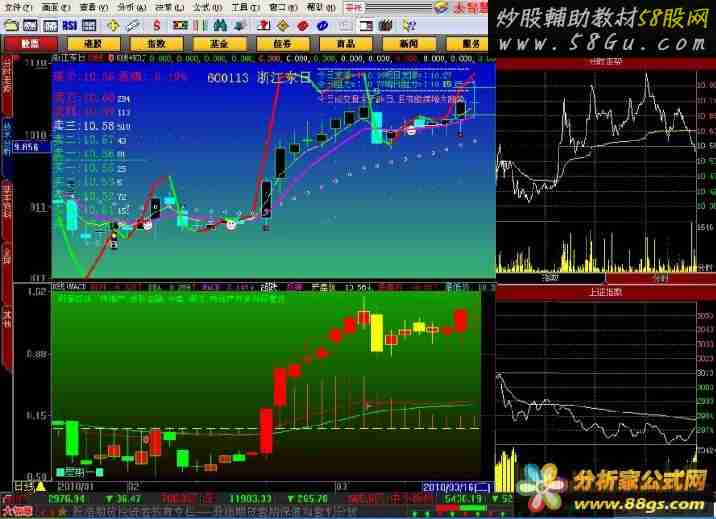This screenshot has width=716, height=519.
Task: Click the film strip toolbar icon
Action: [180, 26]
